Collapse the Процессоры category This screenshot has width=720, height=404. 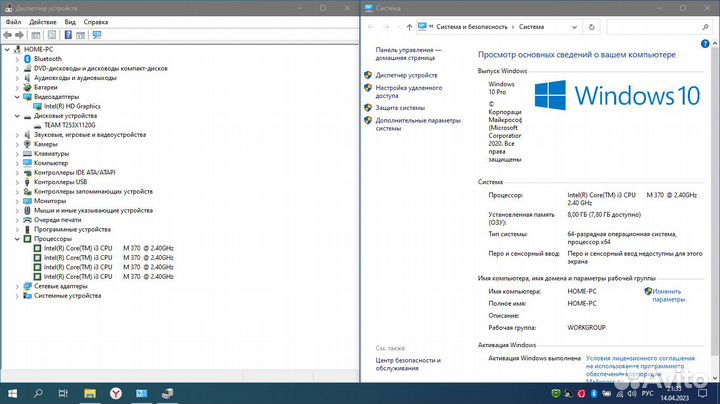pos(17,239)
